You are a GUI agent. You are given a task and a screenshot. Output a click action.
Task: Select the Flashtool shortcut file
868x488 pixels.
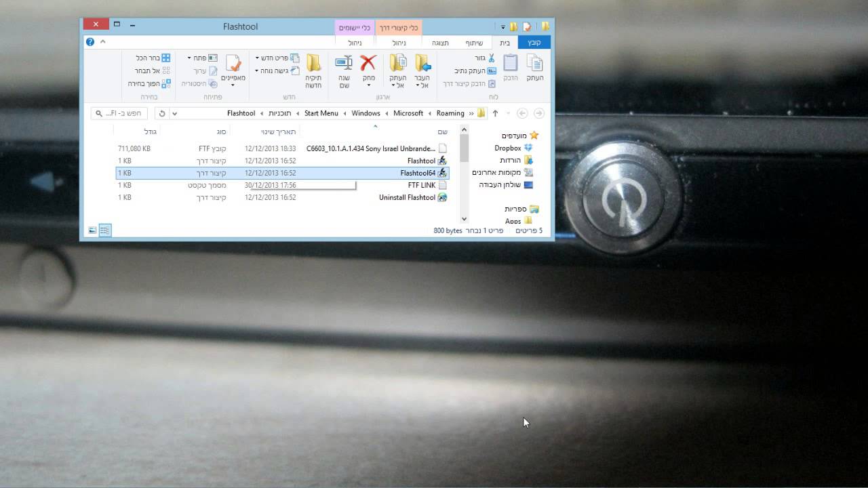(x=282, y=161)
